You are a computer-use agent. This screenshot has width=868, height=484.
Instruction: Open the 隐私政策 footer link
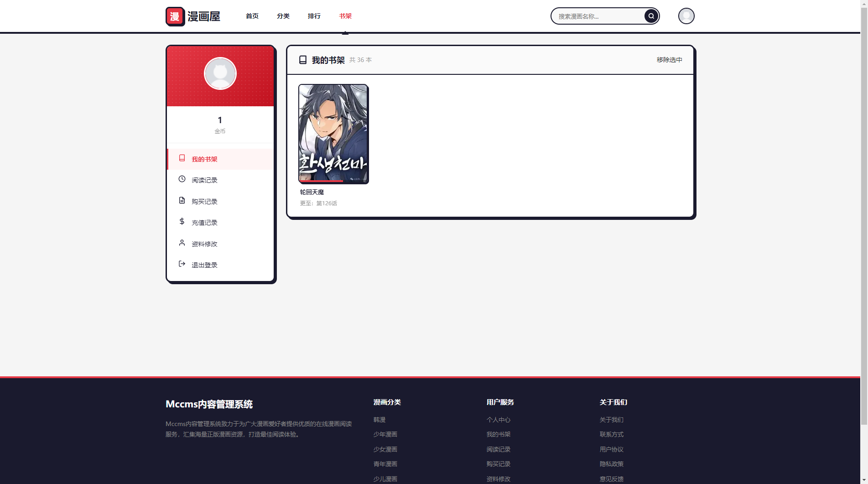pos(612,464)
